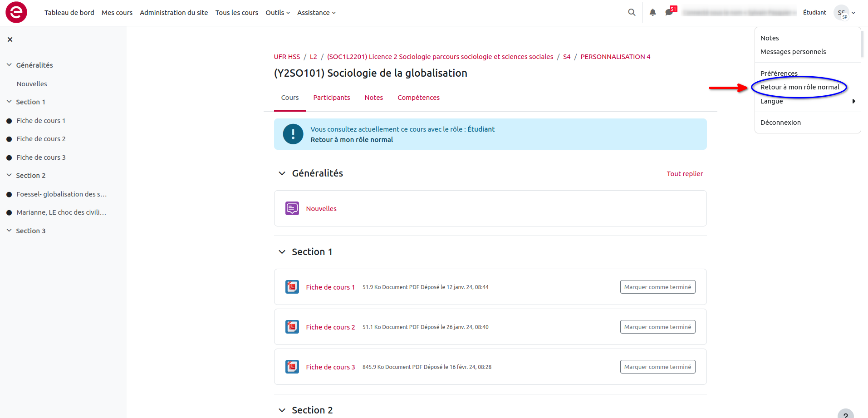
Task: Open messages chat bubble icon
Action: point(669,12)
